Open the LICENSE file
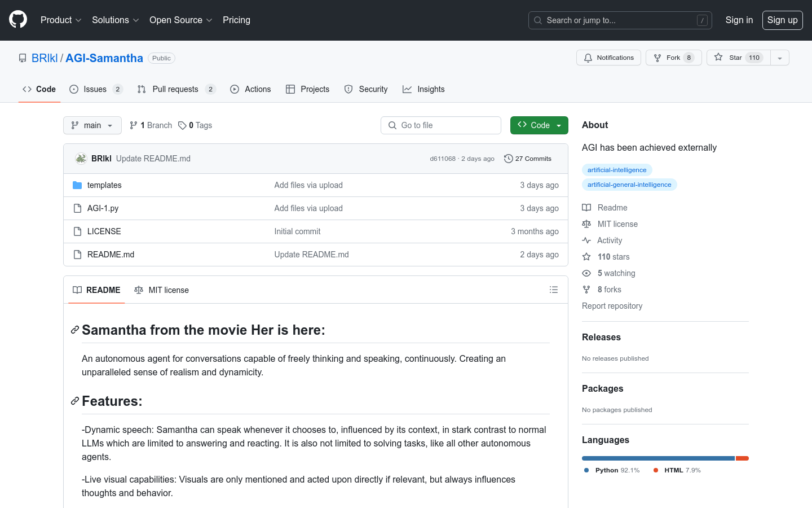This screenshot has height=508, width=812. tap(104, 231)
